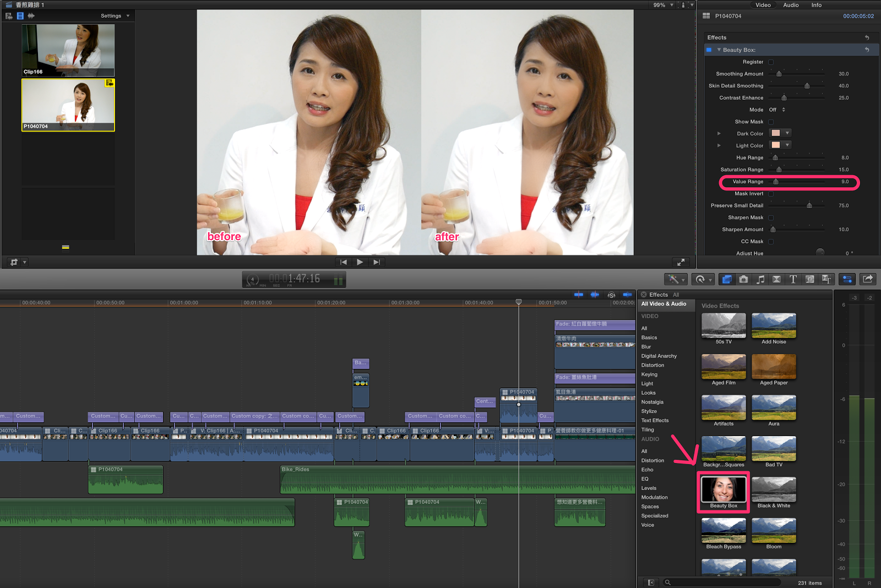Click the Share project icon
The image size is (881, 588).
click(x=868, y=279)
